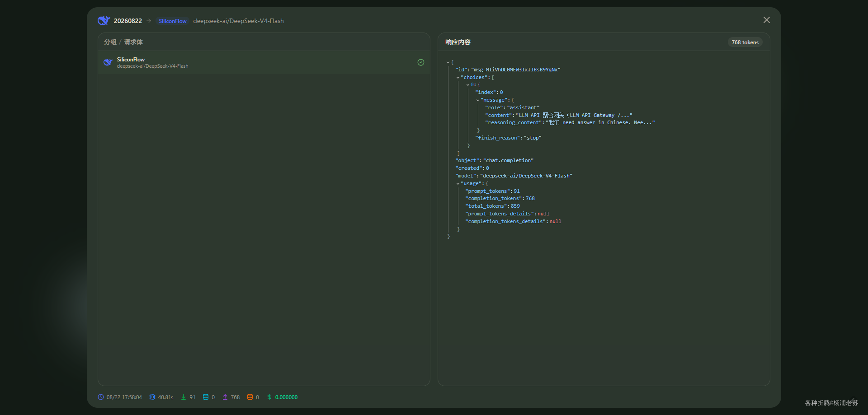The width and height of the screenshot is (868, 415).
Task: Click the header arrow icon after 20260822
Action: pos(149,21)
